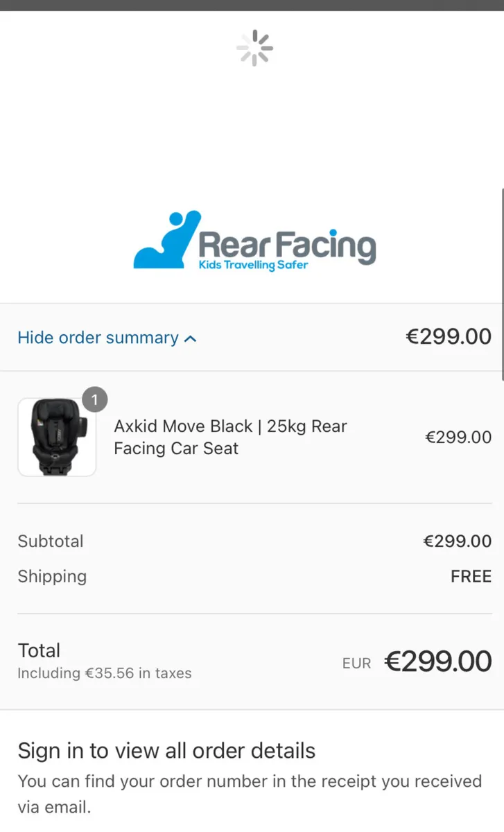Click the €299.00 summary price near the chevron
504x832 pixels.
click(x=448, y=336)
